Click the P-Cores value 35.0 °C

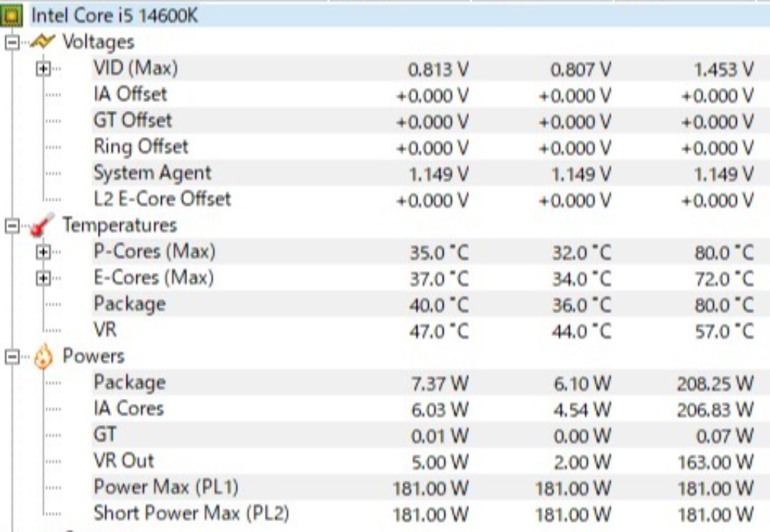tap(439, 253)
